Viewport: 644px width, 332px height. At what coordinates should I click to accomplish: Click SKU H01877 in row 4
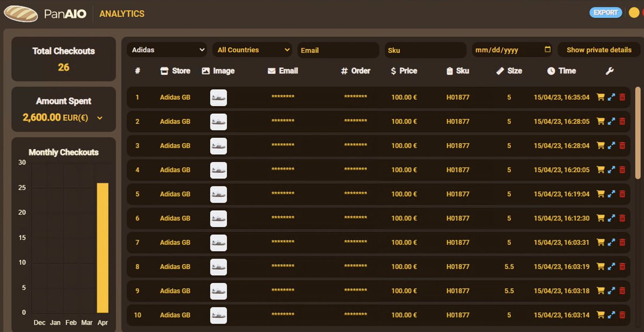tap(458, 170)
